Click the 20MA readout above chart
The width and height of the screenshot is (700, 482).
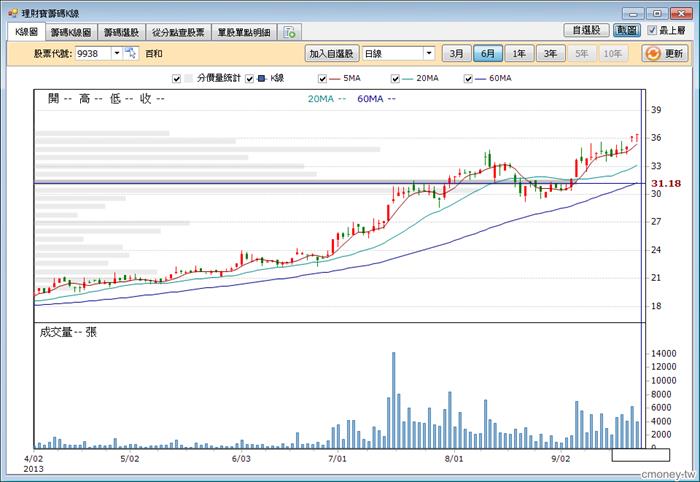(327, 99)
